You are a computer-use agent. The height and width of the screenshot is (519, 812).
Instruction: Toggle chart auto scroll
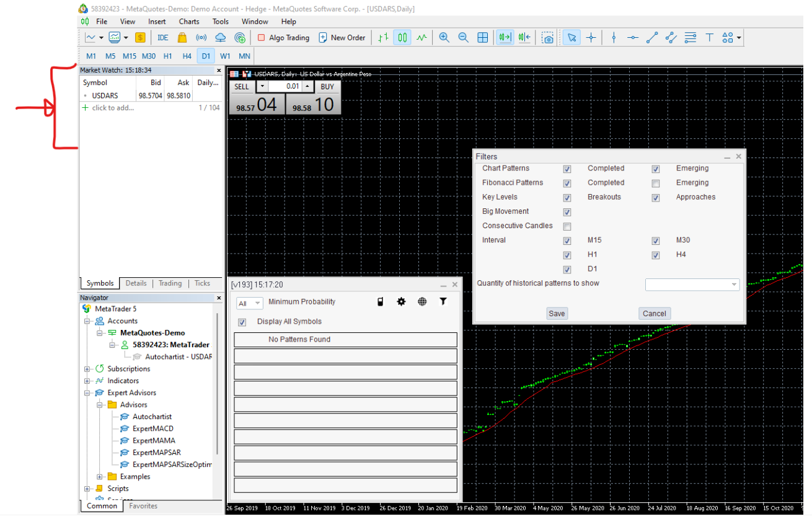pos(505,38)
